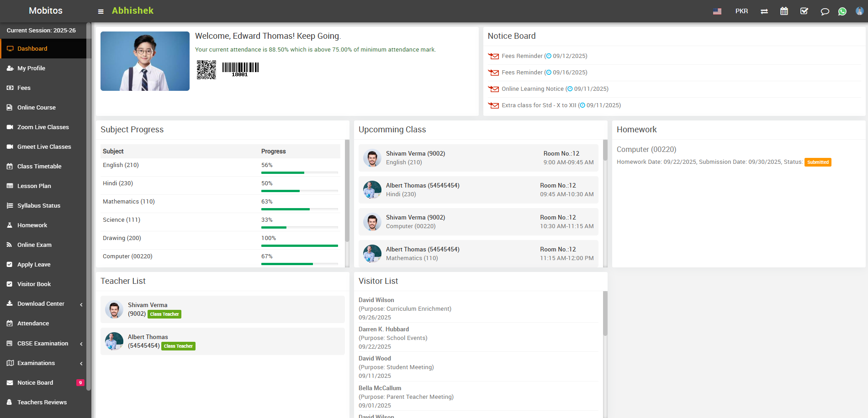Open the calendar icon in top bar
868x418 pixels.
click(x=784, y=11)
